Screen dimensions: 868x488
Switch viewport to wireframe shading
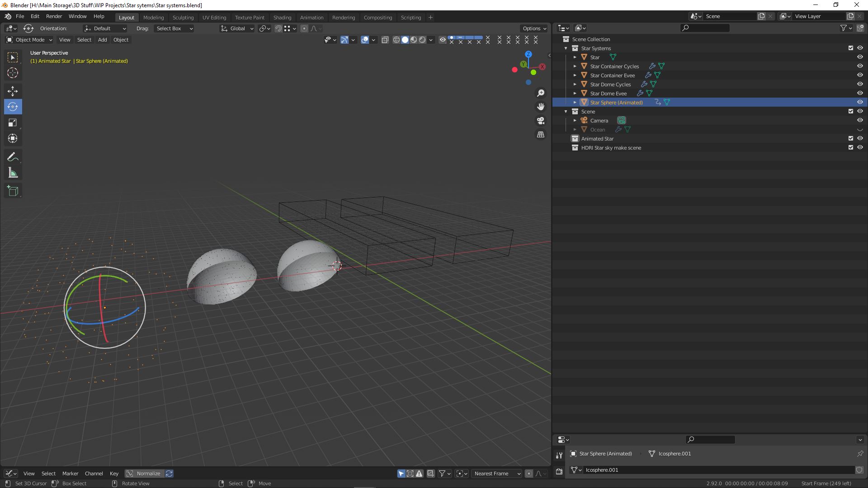[x=396, y=40]
